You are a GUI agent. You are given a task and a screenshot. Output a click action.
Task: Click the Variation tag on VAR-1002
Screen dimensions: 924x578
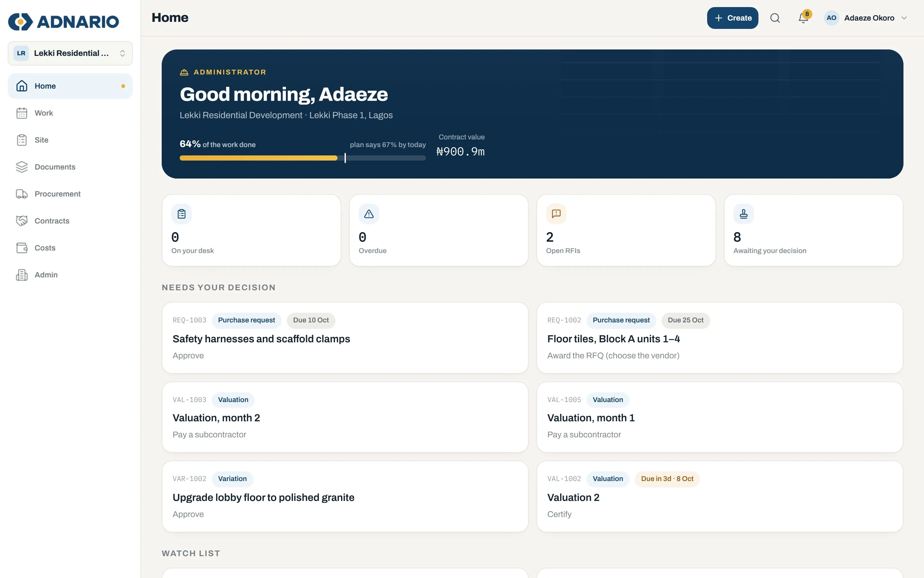(232, 479)
